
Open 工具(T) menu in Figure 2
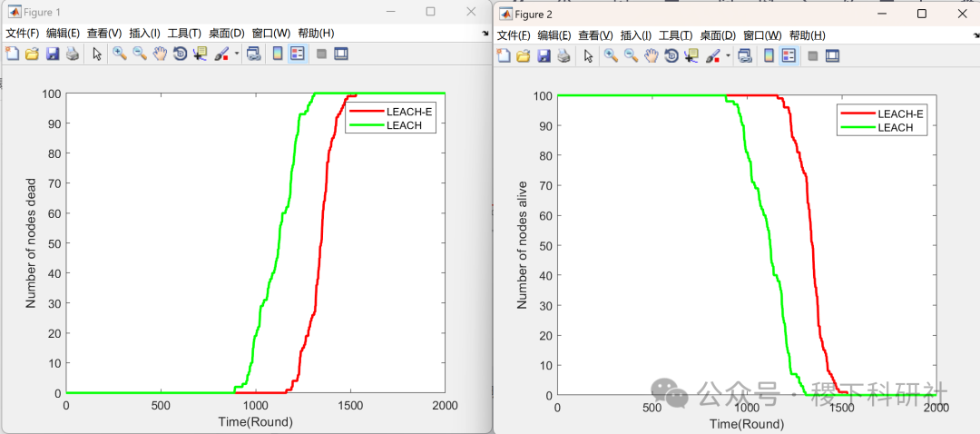(676, 35)
